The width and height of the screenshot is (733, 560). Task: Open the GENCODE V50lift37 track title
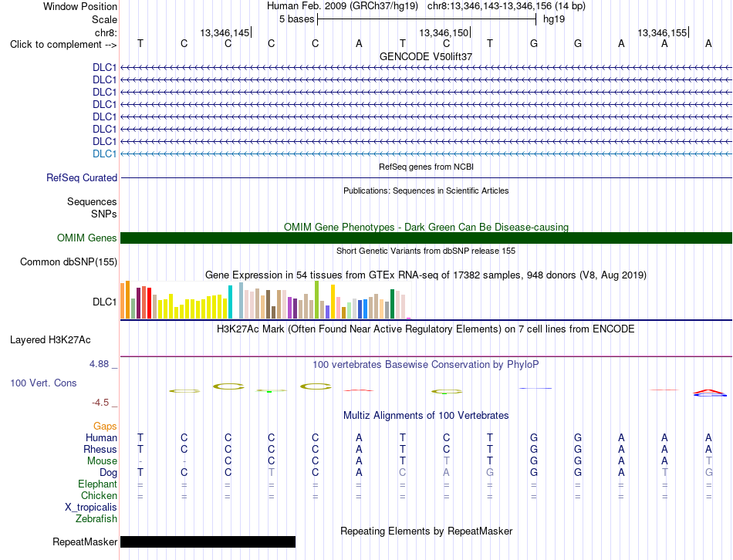point(426,56)
